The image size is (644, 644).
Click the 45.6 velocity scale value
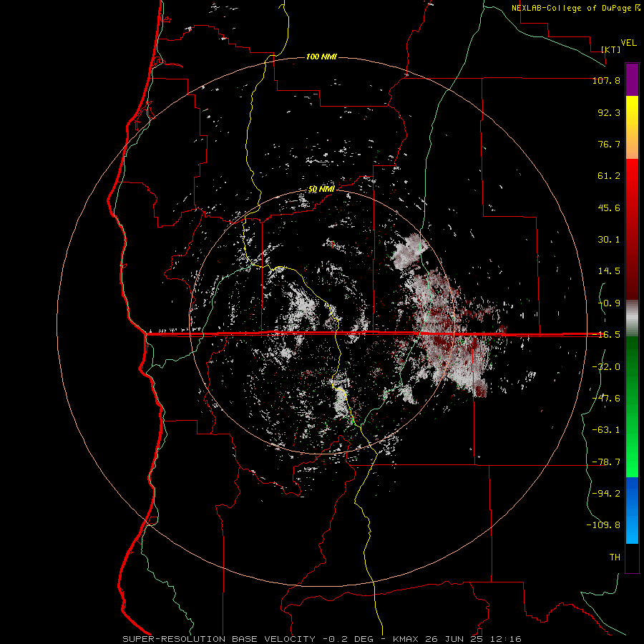pos(609,208)
